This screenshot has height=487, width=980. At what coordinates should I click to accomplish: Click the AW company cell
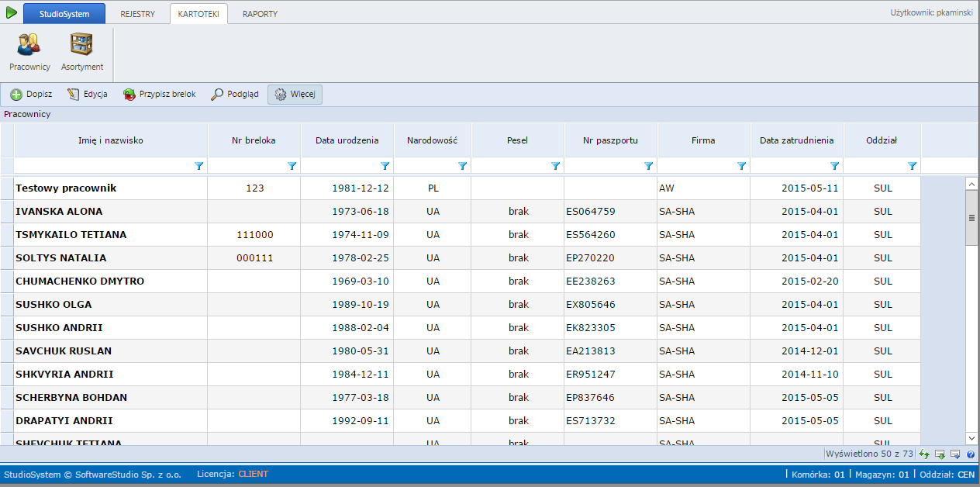click(704, 188)
